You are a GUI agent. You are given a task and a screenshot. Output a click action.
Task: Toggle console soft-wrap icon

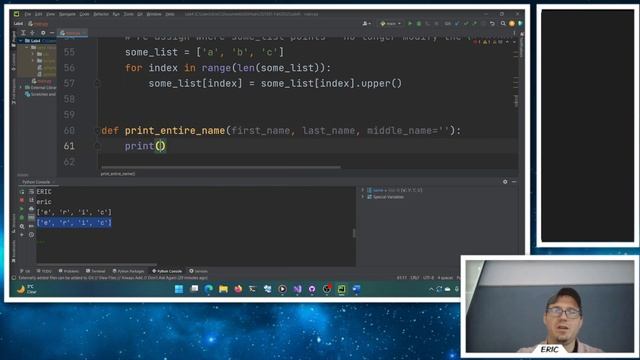pos(31,191)
